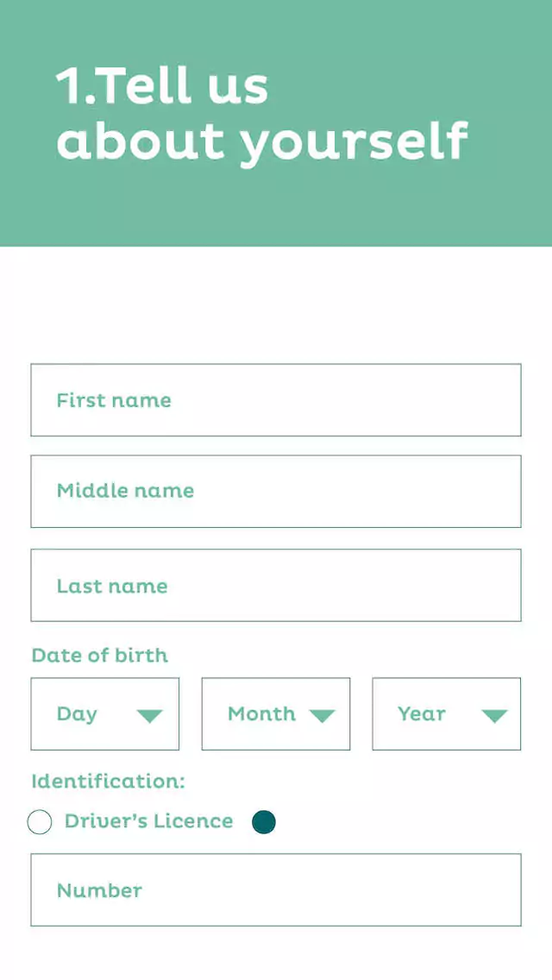The image size is (552, 980).
Task: Select the filled teal circle beside Driver's Licence
Action: point(264,821)
